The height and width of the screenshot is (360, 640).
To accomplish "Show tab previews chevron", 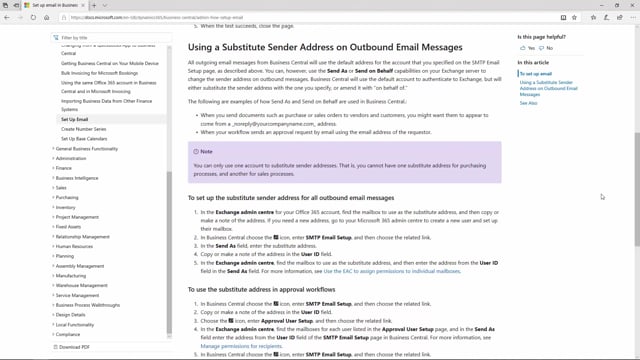I will [104, 5].
